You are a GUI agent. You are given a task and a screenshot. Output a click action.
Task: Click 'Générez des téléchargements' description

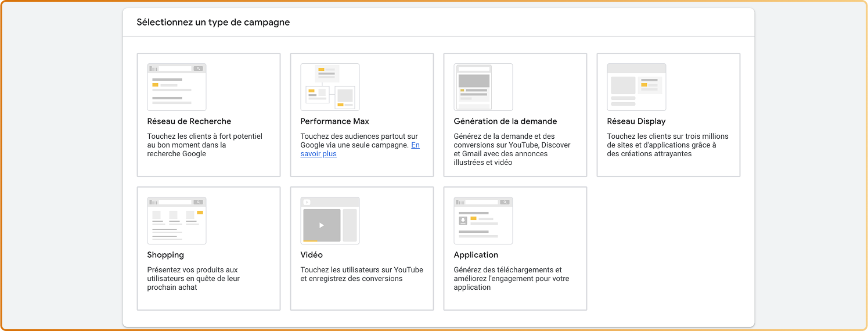click(x=512, y=279)
